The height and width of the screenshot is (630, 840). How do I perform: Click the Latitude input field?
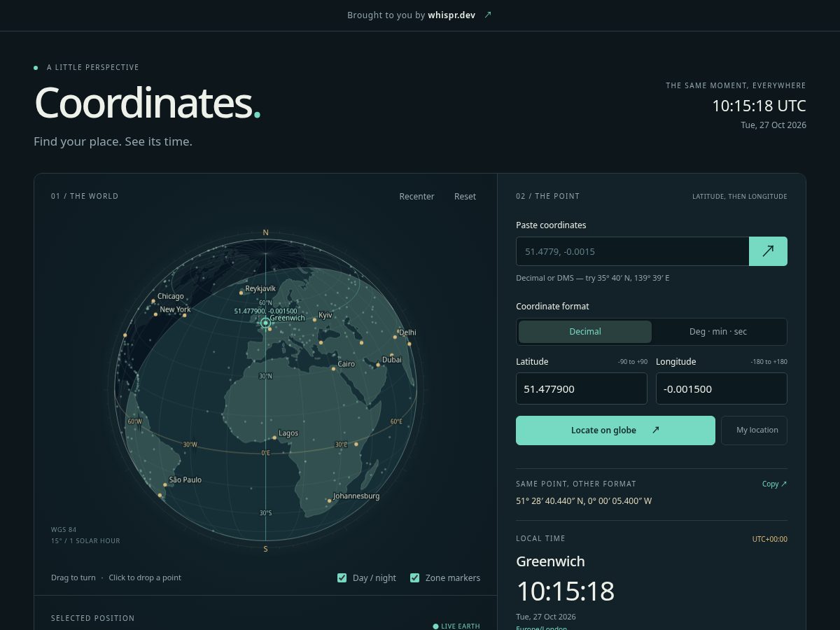(x=582, y=388)
